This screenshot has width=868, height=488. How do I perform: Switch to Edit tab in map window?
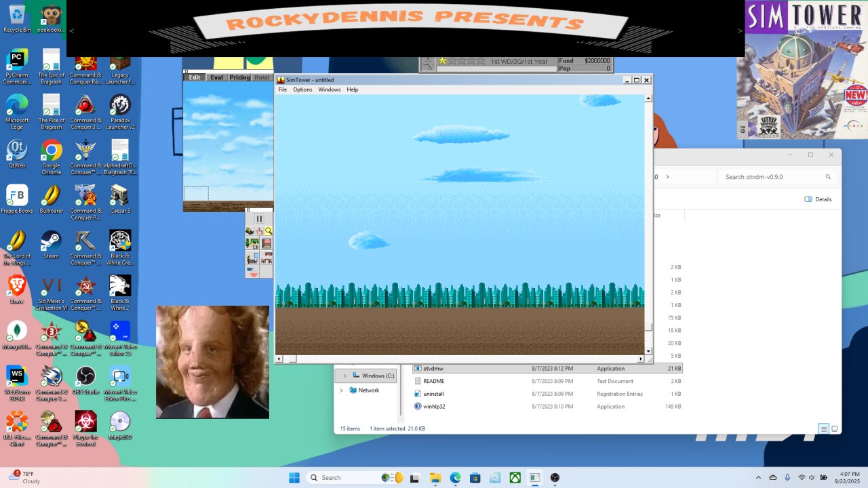pos(195,77)
